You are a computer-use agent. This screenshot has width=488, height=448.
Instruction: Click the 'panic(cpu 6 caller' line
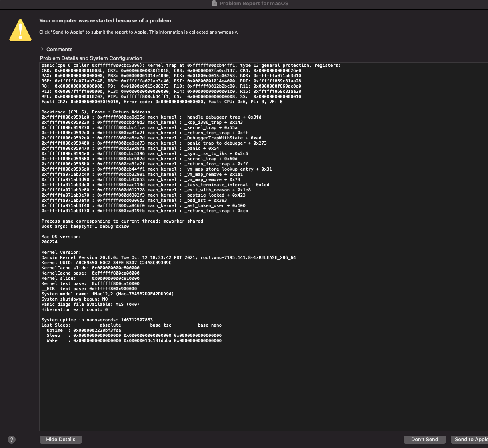point(191,65)
